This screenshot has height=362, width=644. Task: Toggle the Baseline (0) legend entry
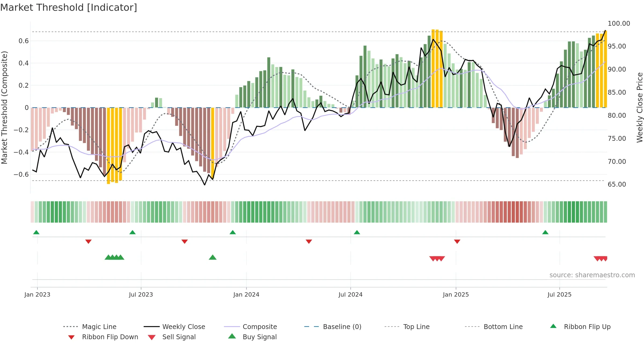pyautogui.click(x=333, y=327)
